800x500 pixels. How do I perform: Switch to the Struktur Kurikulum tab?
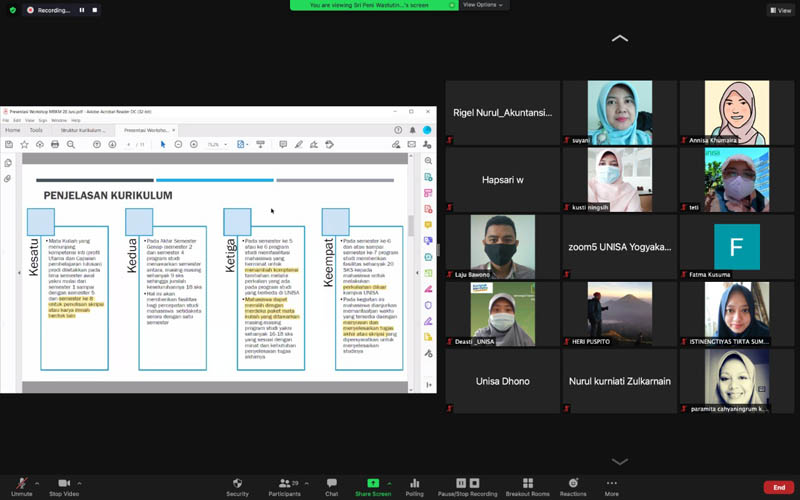84,130
